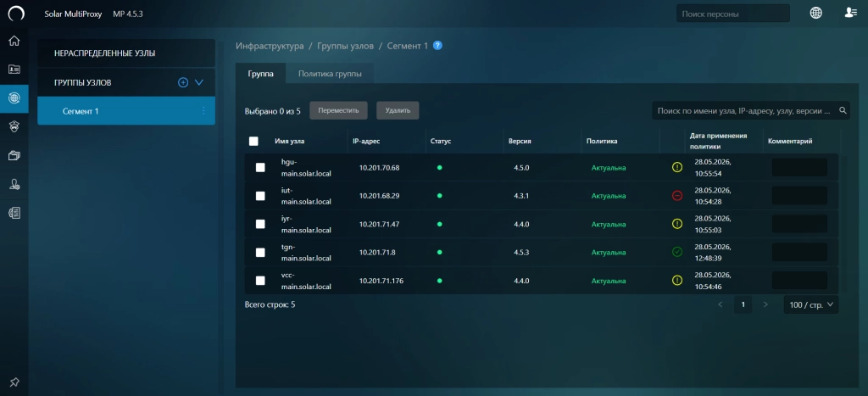
Task: Check the vcc-main.solar.local row checkbox
Action: pyautogui.click(x=260, y=280)
